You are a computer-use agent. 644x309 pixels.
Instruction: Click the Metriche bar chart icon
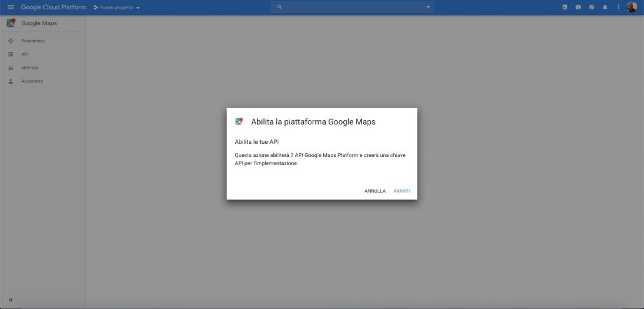pyautogui.click(x=11, y=68)
